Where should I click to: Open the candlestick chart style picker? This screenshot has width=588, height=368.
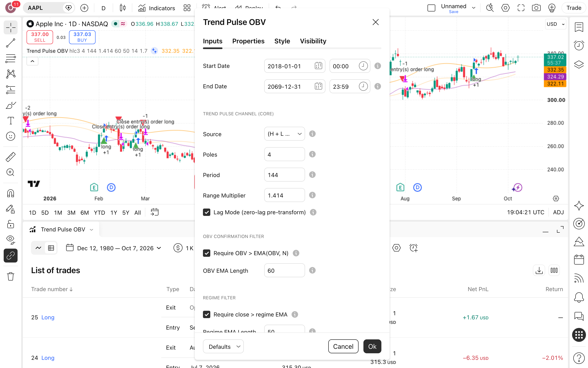[x=123, y=8]
